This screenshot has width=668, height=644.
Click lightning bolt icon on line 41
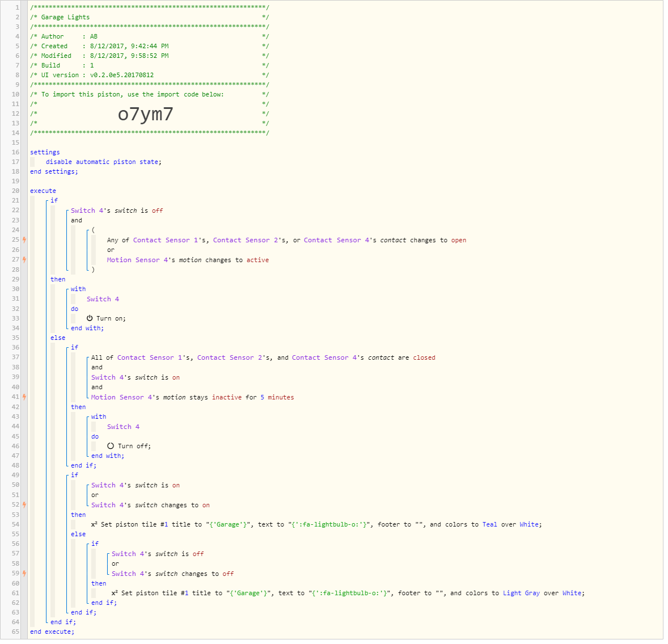pyautogui.click(x=24, y=398)
